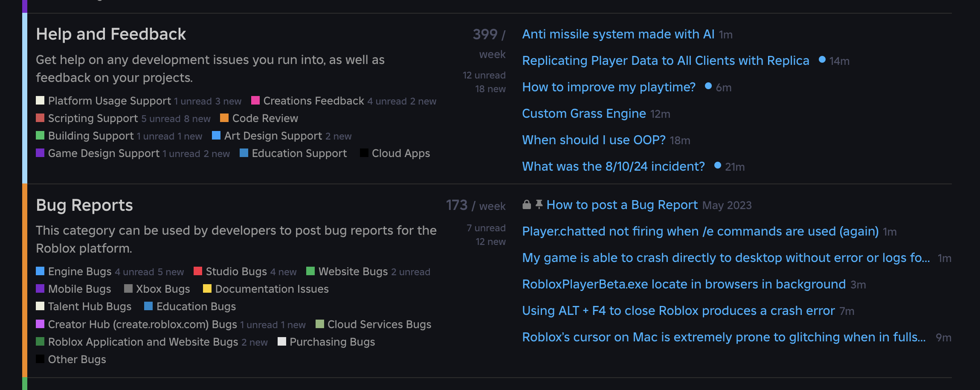Open the "Help and Feedback" category
Viewport: 980px width, 390px height.
pyautogui.click(x=112, y=34)
